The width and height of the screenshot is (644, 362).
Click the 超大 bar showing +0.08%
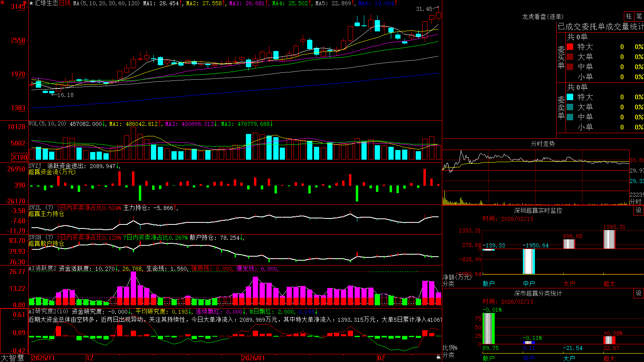[x=609, y=340]
